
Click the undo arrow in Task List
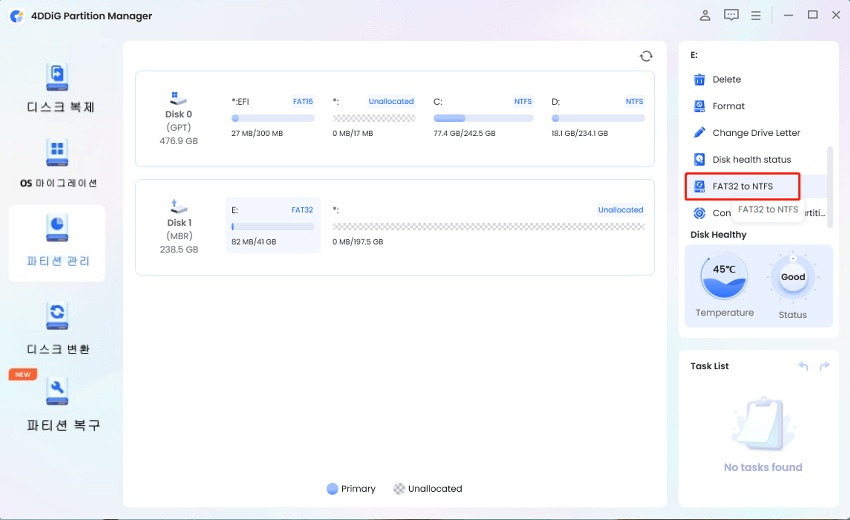803,367
